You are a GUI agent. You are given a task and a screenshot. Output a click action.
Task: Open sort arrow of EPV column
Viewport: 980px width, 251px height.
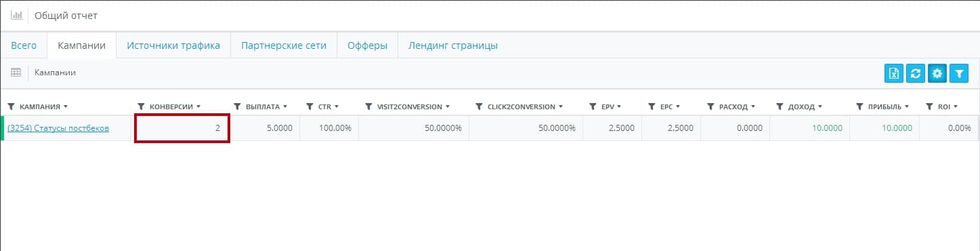coord(620,107)
